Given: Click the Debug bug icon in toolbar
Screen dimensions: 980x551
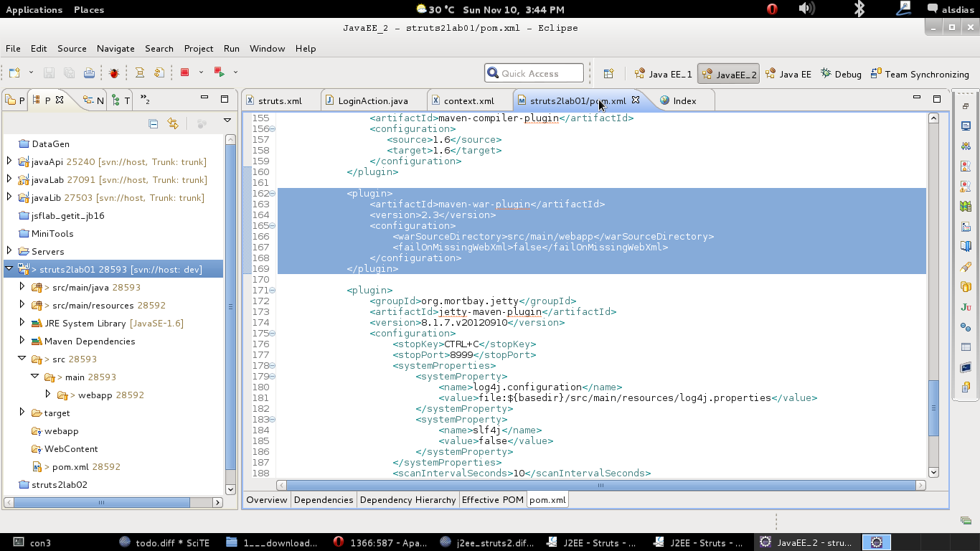Looking at the screenshot, I should (114, 73).
